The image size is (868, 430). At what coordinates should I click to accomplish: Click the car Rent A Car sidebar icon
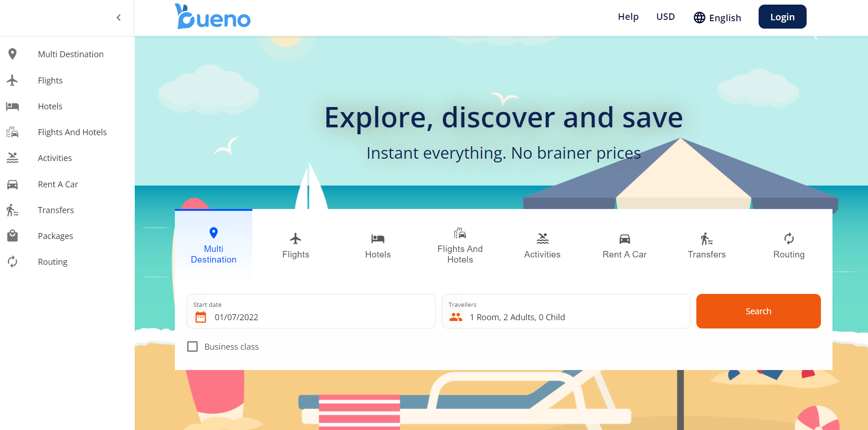tap(12, 184)
